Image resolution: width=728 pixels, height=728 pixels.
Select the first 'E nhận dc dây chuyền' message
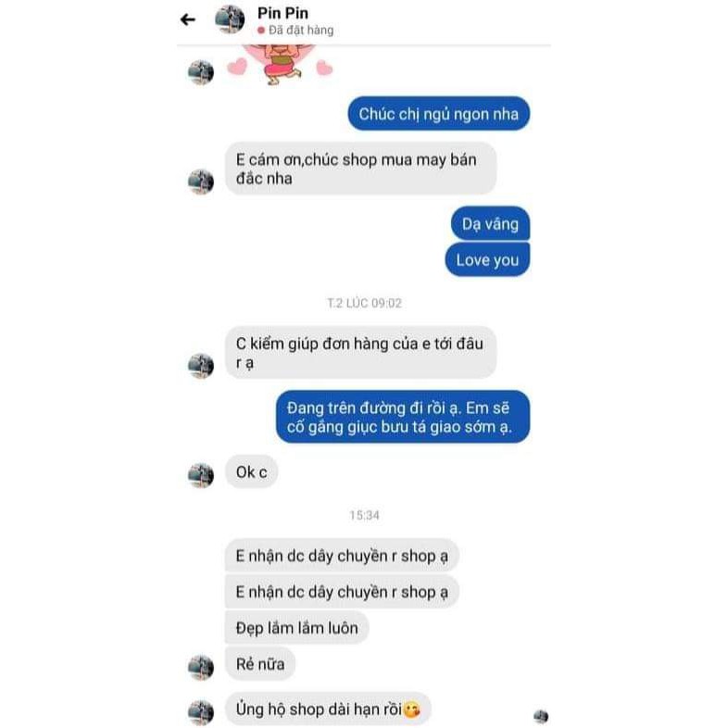coord(342,556)
